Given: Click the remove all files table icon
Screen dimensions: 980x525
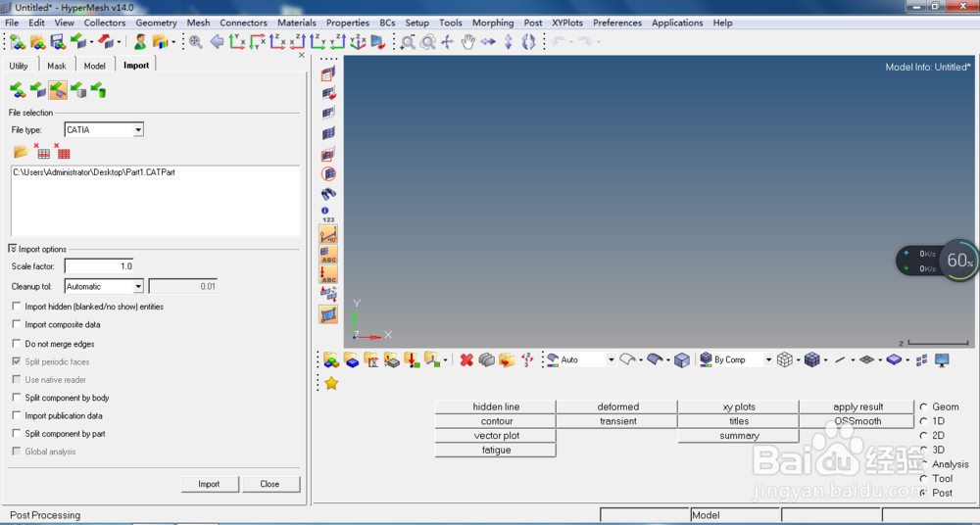Looking at the screenshot, I should pos(62,151).
